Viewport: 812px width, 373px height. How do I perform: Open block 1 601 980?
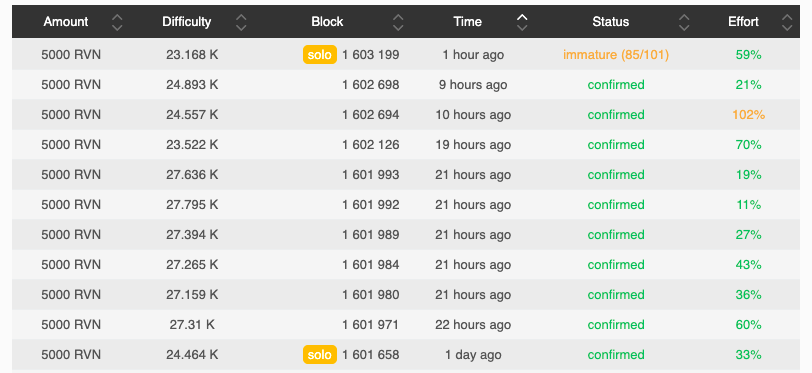(371, 295)
